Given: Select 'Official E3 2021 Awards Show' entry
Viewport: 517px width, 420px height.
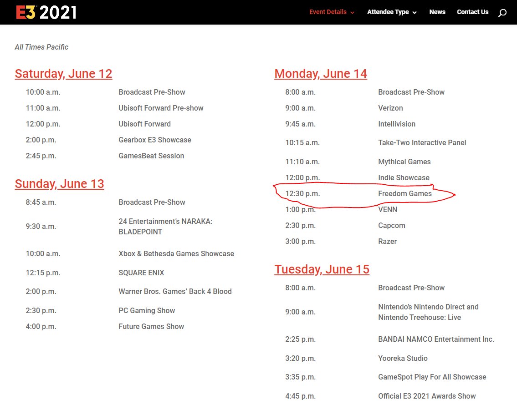Looking at the screenshot, I should 427,396.
